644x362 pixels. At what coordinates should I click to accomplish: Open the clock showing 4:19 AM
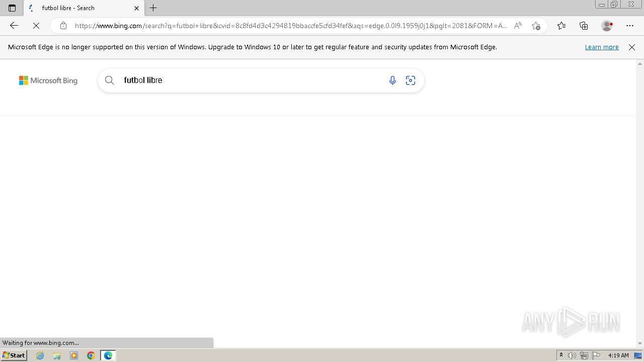[x=618, y=355]
